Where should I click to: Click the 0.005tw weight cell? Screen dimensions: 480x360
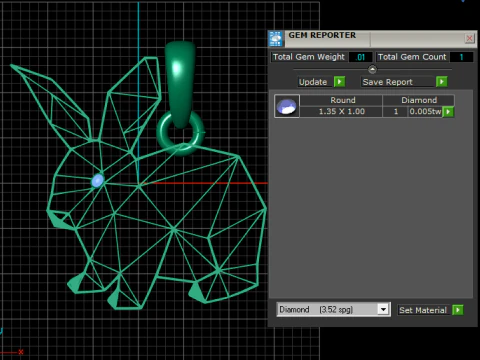click(425, 111)
